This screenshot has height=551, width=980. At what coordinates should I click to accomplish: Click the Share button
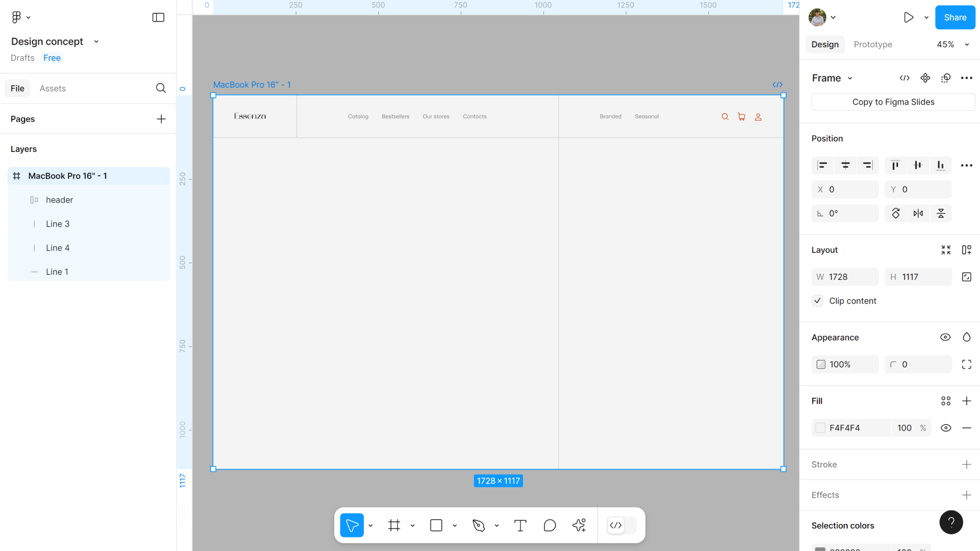pos(955,17)
